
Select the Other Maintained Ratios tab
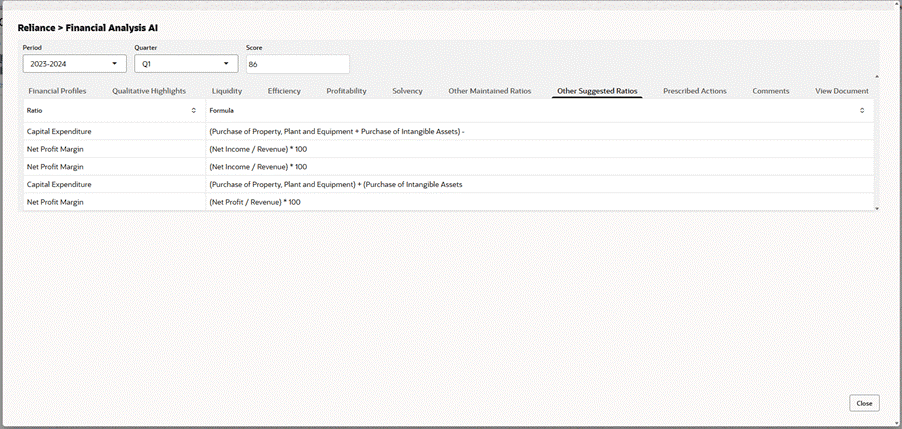click(490, 91)
